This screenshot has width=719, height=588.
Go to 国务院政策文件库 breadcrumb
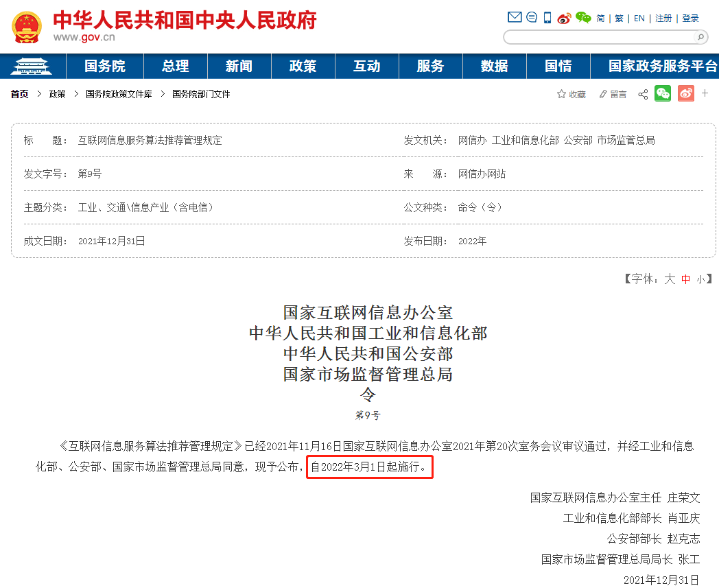point(119,94)
